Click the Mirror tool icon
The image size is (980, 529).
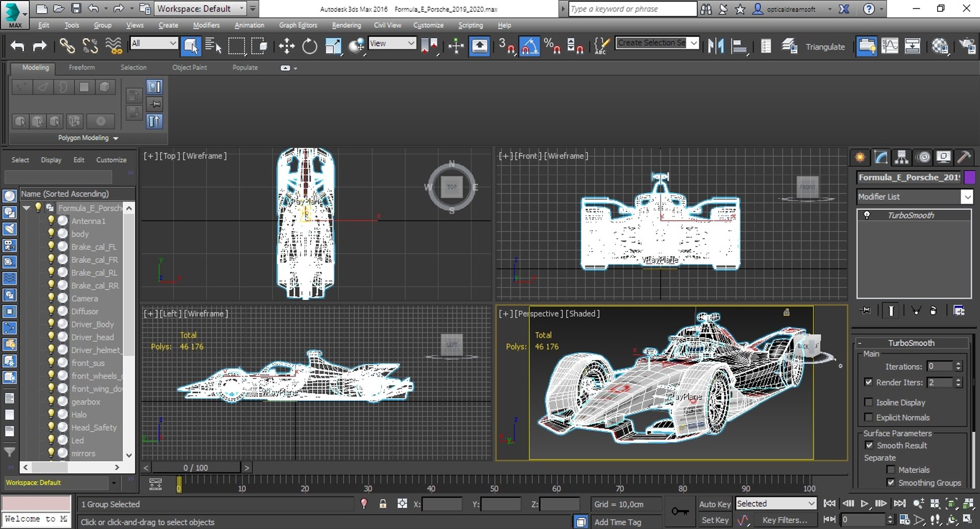click(x=716, y=46)
